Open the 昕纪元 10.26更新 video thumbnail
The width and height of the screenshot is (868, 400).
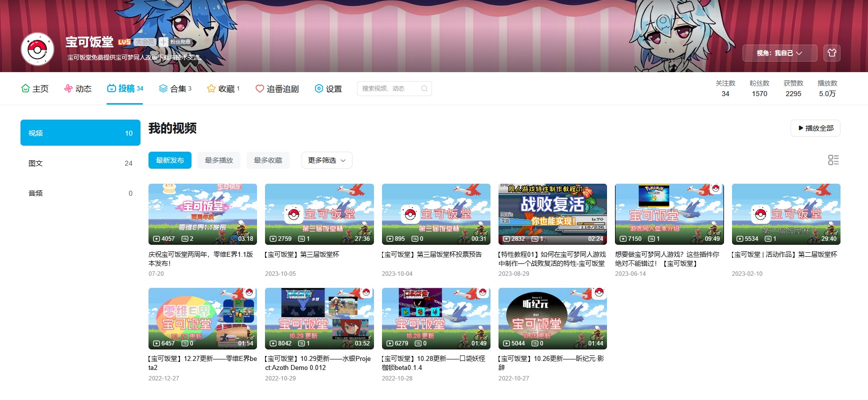tap(552, 318)
